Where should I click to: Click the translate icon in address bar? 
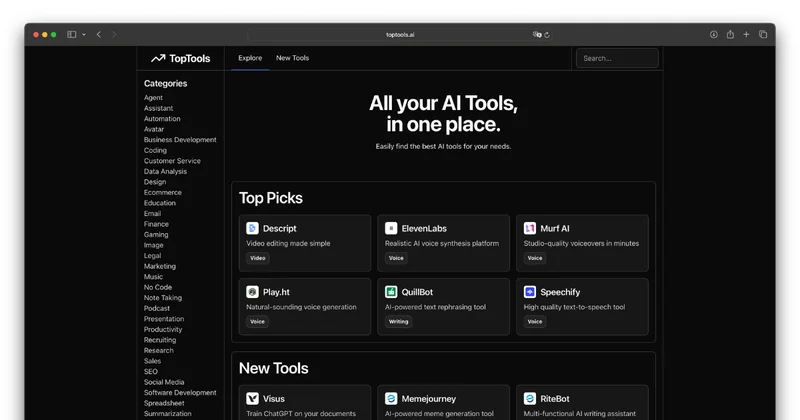click(537, 35)
